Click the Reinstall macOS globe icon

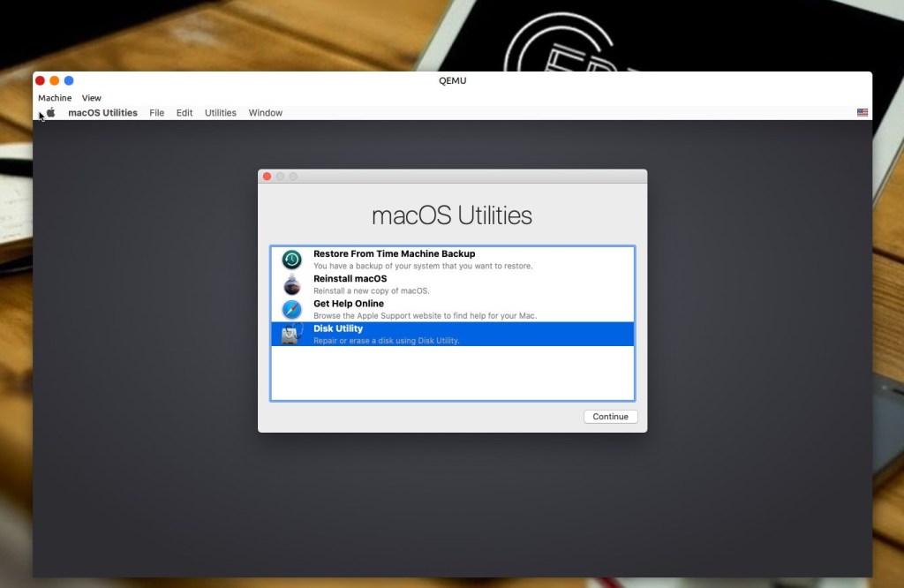point(291,283)
